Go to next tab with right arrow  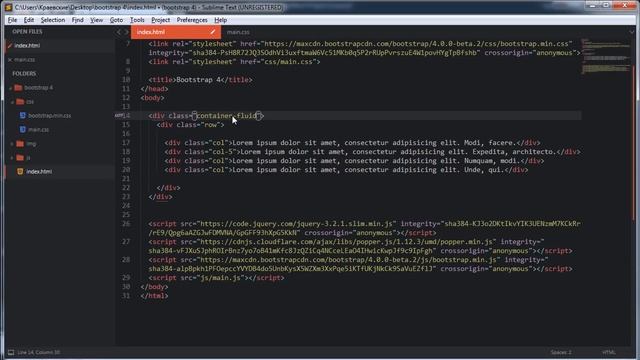126,32
